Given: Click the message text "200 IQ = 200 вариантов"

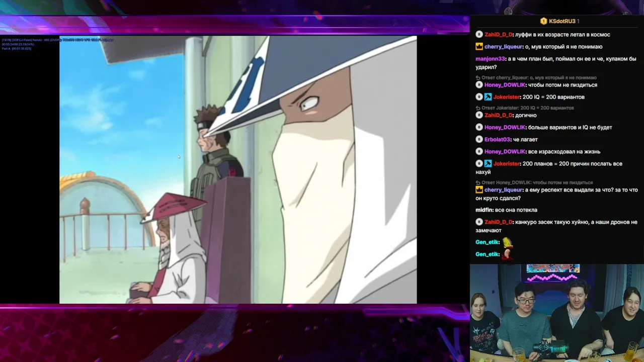Looking at the screenshot, I should [x=553, y=97].
